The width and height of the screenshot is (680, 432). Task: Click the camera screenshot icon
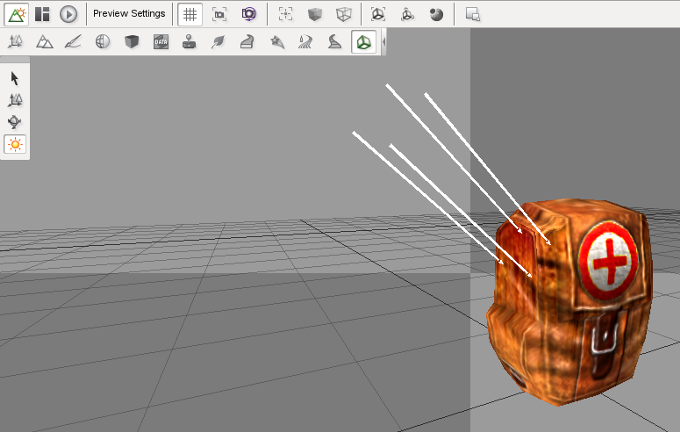[220, 14]
